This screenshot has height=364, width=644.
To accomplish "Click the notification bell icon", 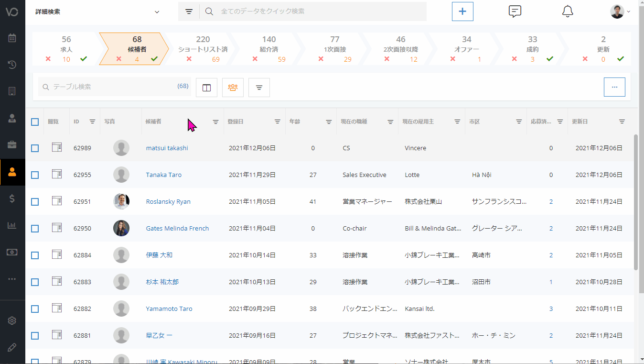I will pyautogui.click(x=567, y=11).
